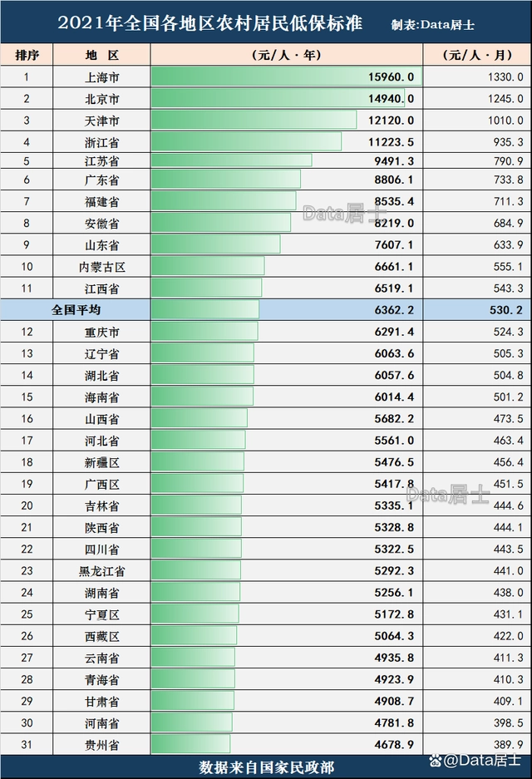Click the national average value 6362.2
The width and height of the screenshot is (532, 779).
(x=394, y=310)
